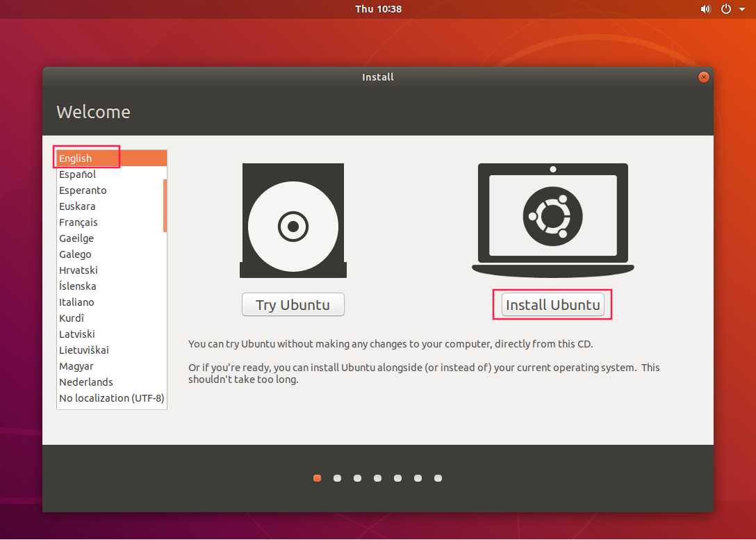Image resolution: width=756 pixels, height=540 pixels.
Task: Click the Install window title bar text
Action: click(377, 77)
